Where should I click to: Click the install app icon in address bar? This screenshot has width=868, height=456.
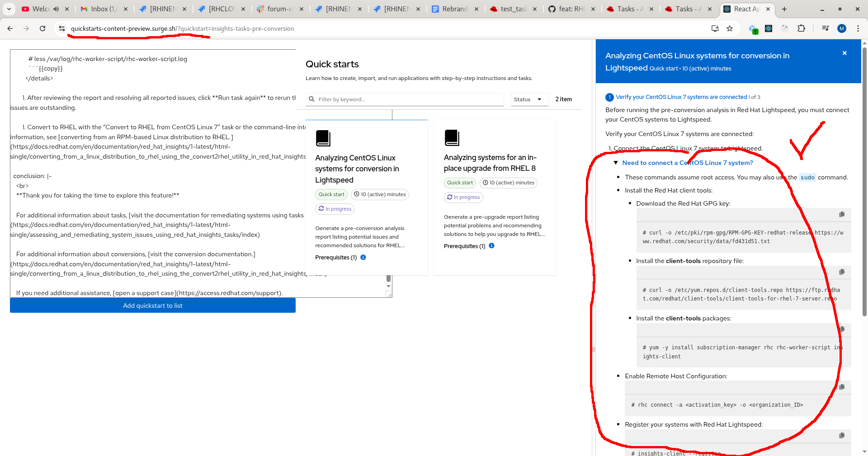[715, 28]
